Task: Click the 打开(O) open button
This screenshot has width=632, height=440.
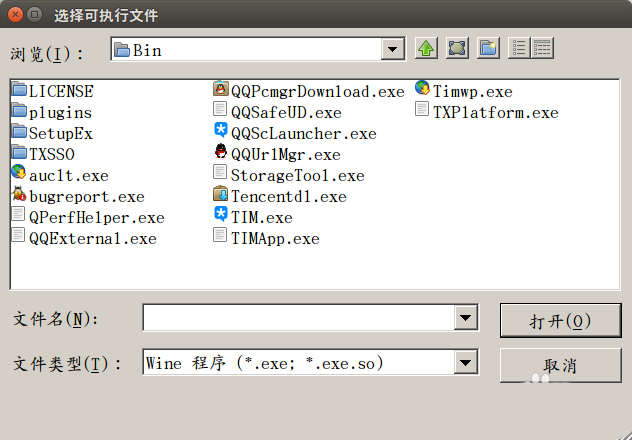Action: coord(560,321)
